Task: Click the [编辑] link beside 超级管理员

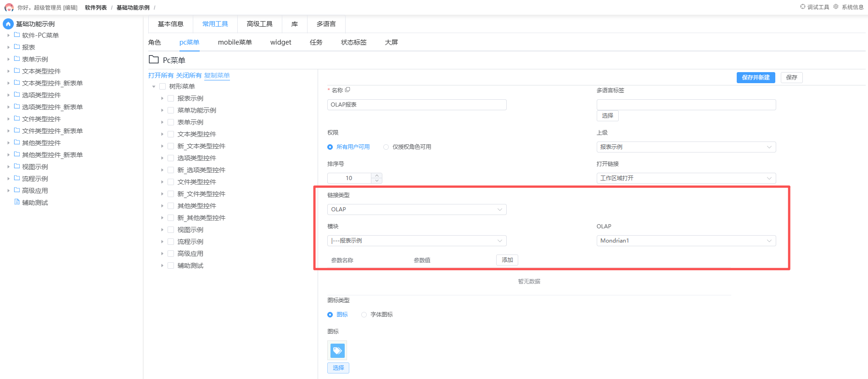Action: (x=70, y=8)
